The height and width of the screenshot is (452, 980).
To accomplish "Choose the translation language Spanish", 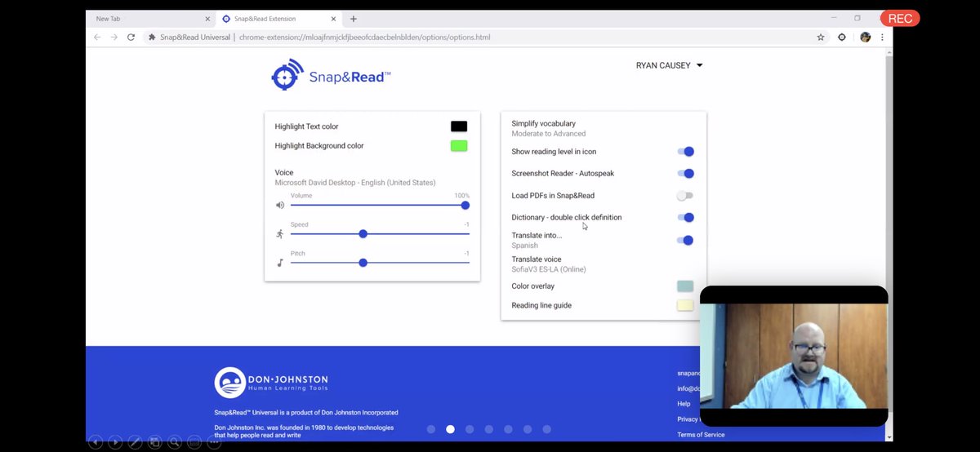I will (x=524, y=246).
